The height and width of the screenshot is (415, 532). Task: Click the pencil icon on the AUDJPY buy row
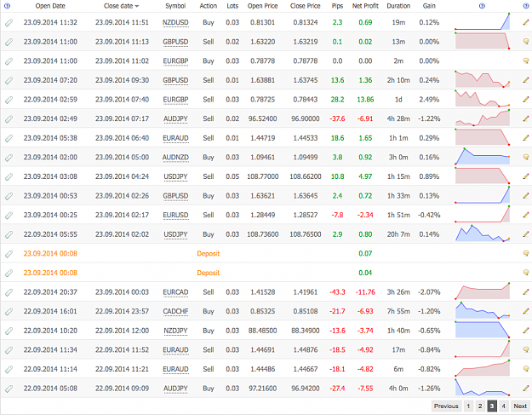tap(526, 389)
